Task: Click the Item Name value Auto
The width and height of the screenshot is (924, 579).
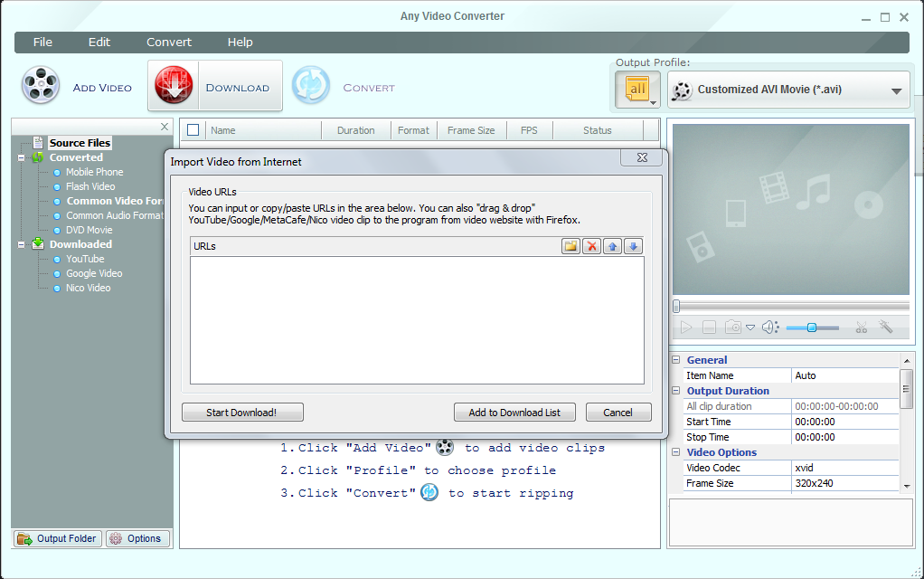Action: pyautogui.click(x=844, y=375)
